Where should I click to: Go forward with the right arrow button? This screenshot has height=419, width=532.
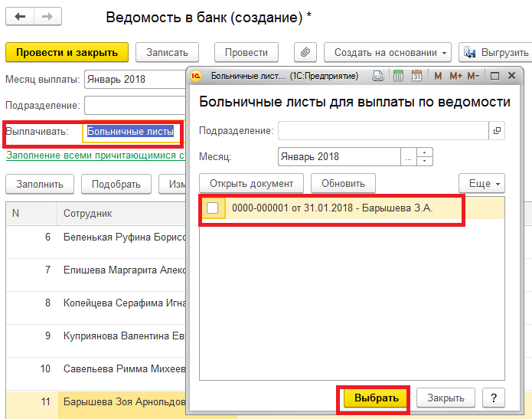point(47,16)
